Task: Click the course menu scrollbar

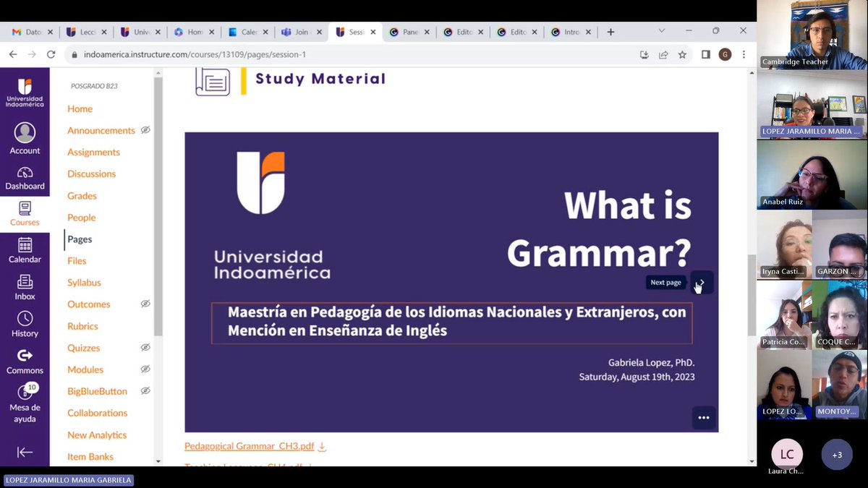Action: coord(158,205)
